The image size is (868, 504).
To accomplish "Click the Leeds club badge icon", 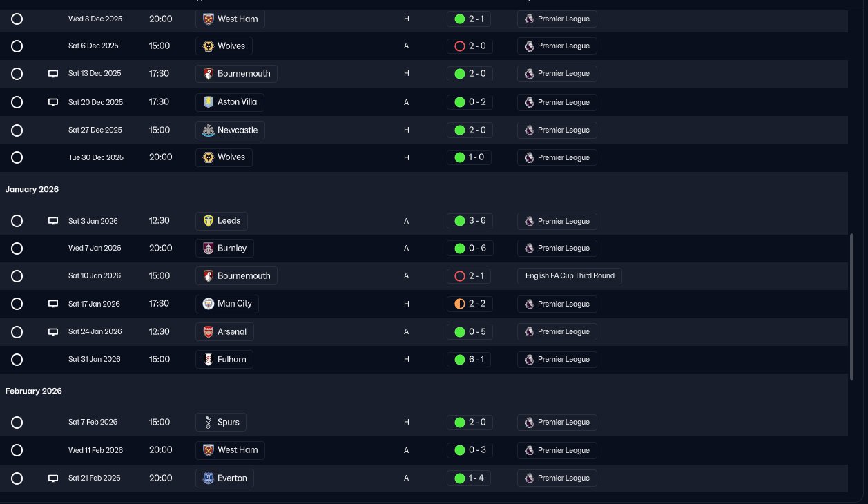I will pyautogui.click(x=206, y=221).
